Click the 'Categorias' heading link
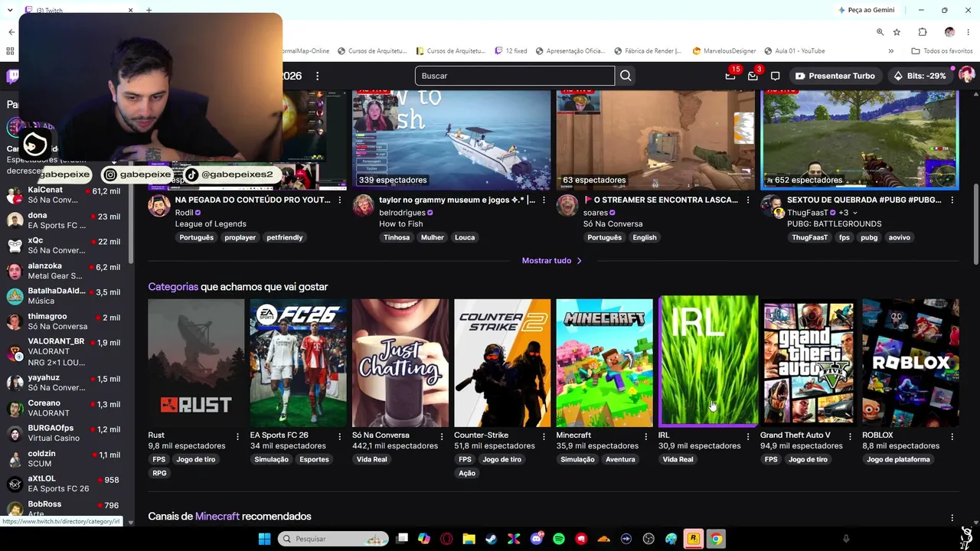The image size is (980, 551). 173,287
